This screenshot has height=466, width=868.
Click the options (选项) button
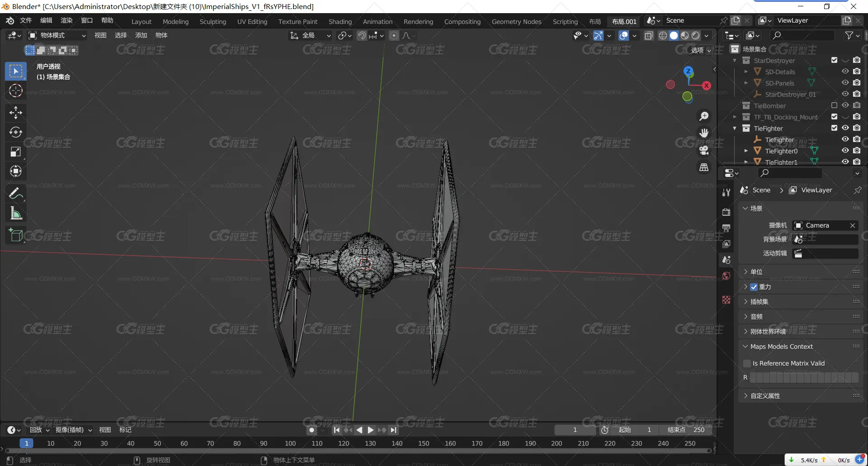(x=701, y=50)
